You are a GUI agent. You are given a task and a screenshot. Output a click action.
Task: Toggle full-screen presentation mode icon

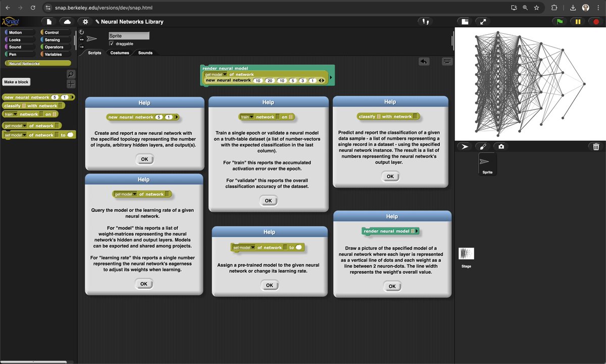[483, 22]
